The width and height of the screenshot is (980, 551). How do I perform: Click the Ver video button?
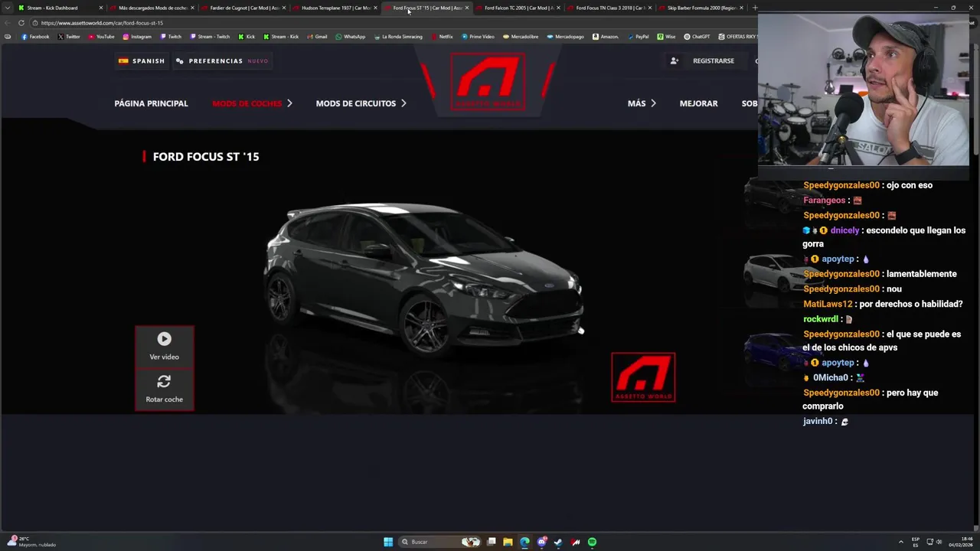164,347
